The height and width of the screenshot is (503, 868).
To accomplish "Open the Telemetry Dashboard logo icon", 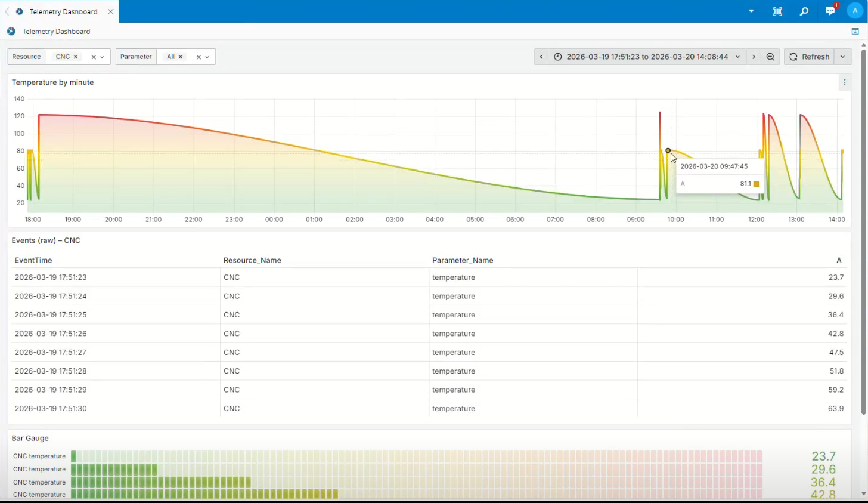I will click(x=11, y=31).
